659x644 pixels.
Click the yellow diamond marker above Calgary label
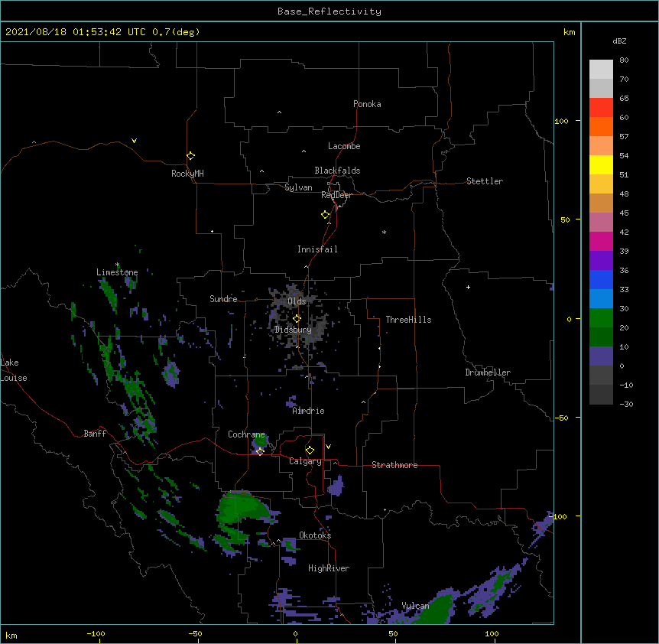[x=310, y=450]
